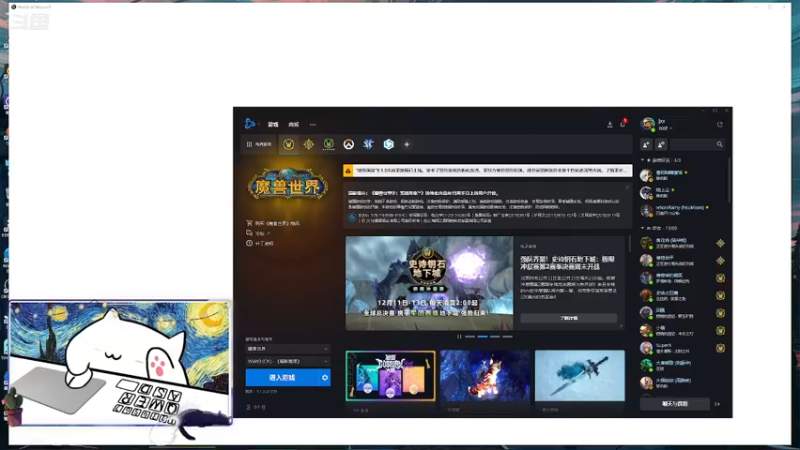This screenshot has width=800, height=450.
Task: Click the shopping cart buy-game link
Action: click(273, 223)
